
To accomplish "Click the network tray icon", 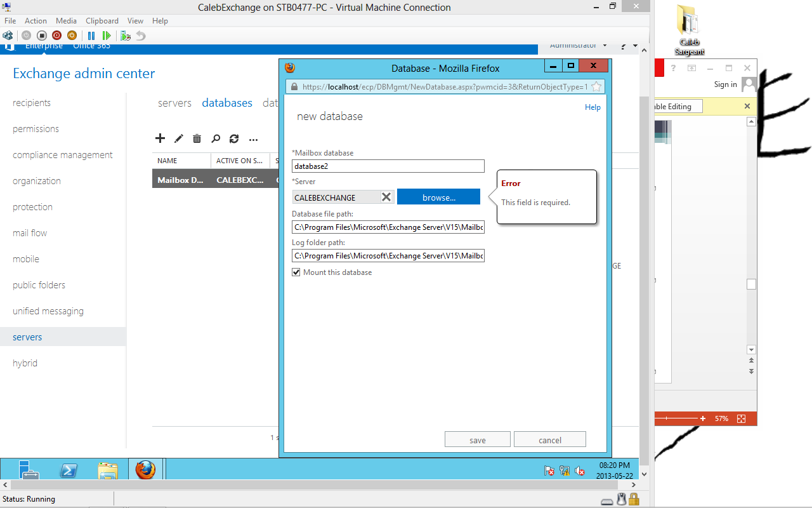I will coord(565,471).
